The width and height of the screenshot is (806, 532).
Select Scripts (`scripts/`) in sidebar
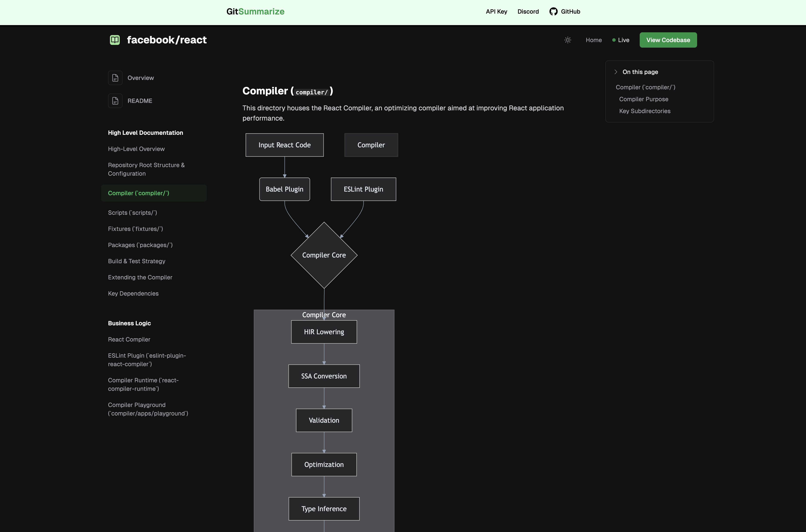pos(132,213)
